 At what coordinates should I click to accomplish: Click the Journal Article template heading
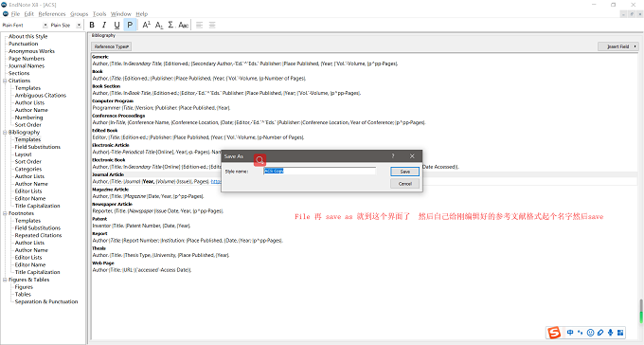click(x=108, y=174)
